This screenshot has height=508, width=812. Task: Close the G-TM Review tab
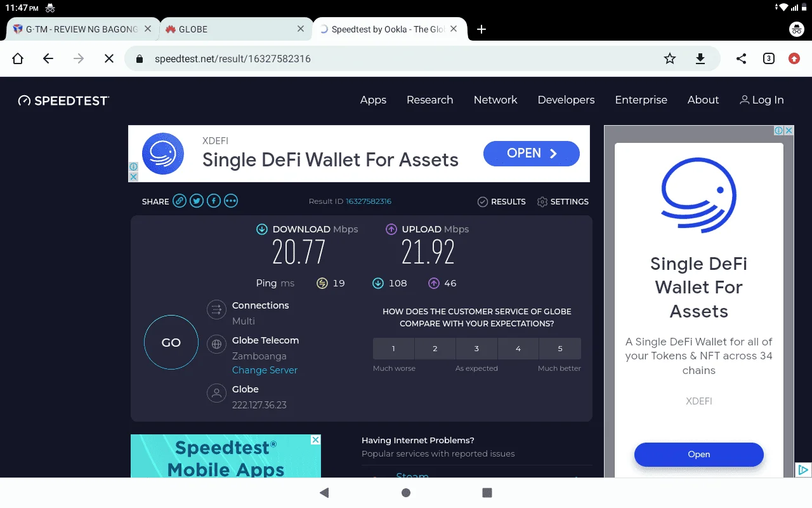[x=148, y=29]
